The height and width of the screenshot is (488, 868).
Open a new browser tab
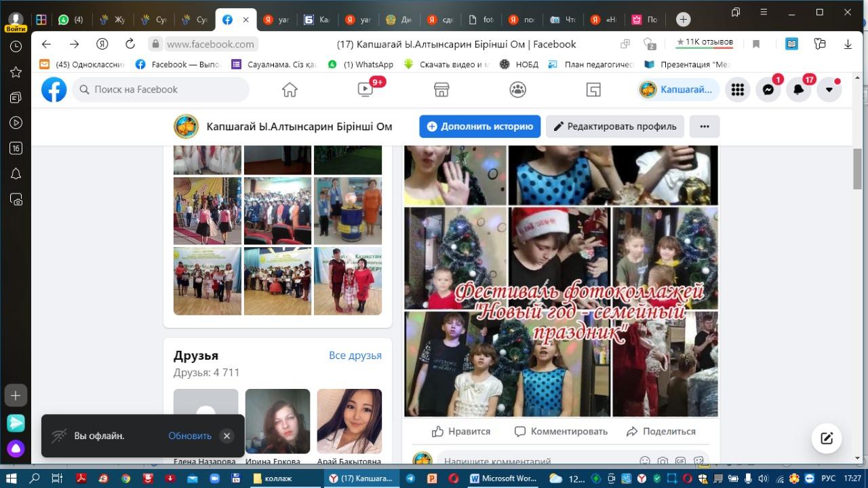(683, 20)
